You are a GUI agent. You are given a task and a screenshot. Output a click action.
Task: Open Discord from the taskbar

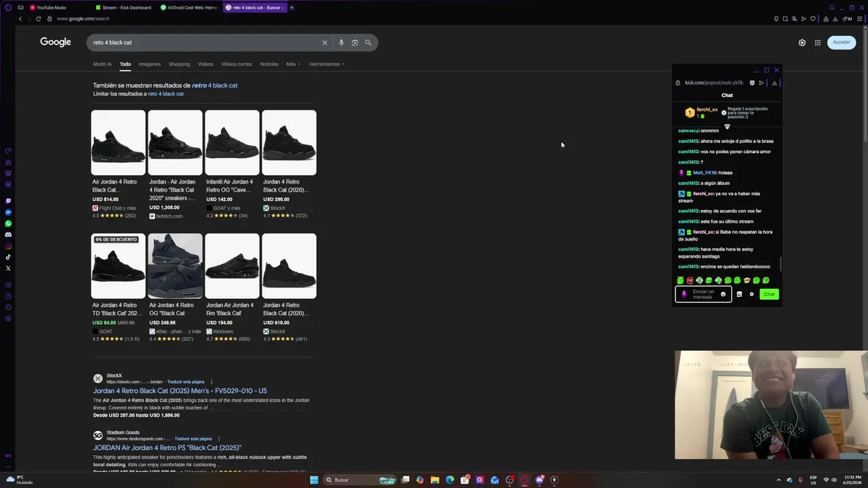click(540, 480)
